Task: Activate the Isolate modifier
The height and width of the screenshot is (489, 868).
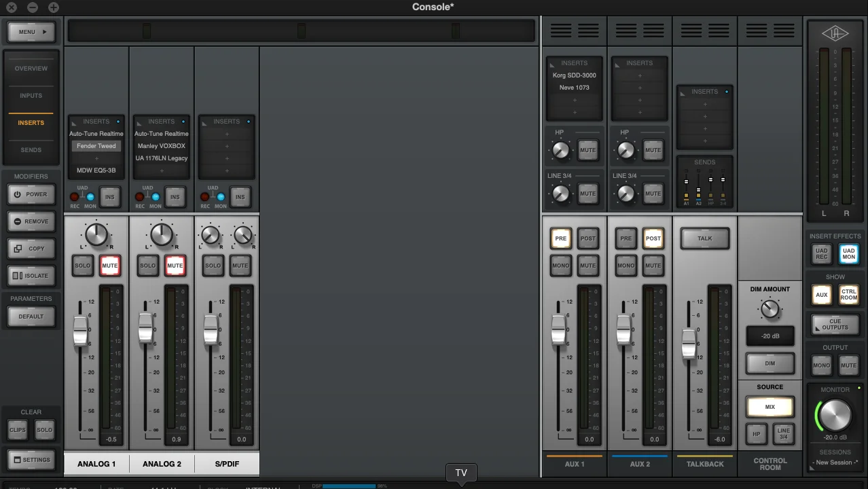Action: pos(31,276)
